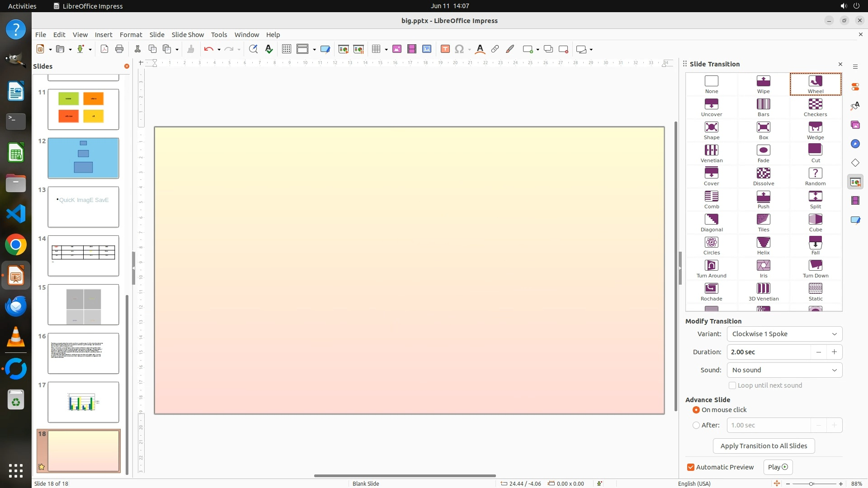This screenshot has height=488, width=868.
Task: Click the Export as PDF icon
Action: (x=104, y=49)
